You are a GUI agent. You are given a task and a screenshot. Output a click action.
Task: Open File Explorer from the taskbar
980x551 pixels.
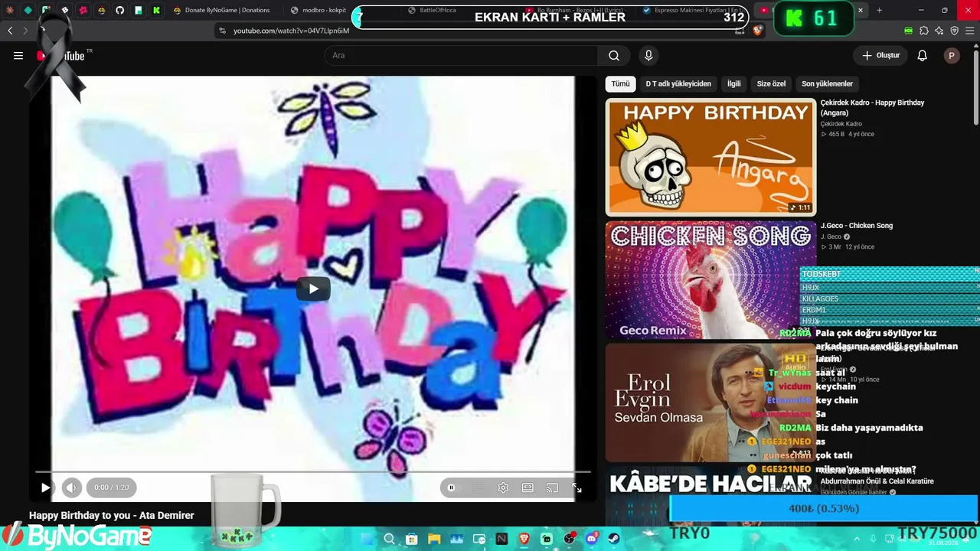[x=434, y=539]
